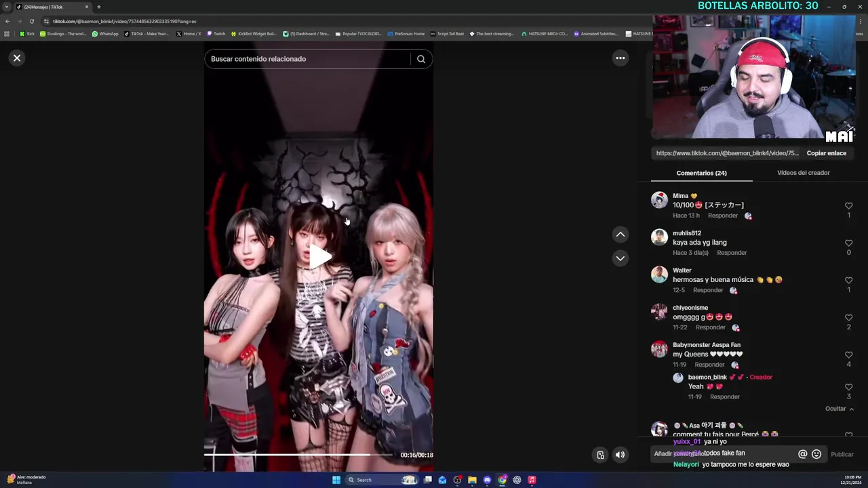Switch to Videos del creador tab

pos(803,173)
